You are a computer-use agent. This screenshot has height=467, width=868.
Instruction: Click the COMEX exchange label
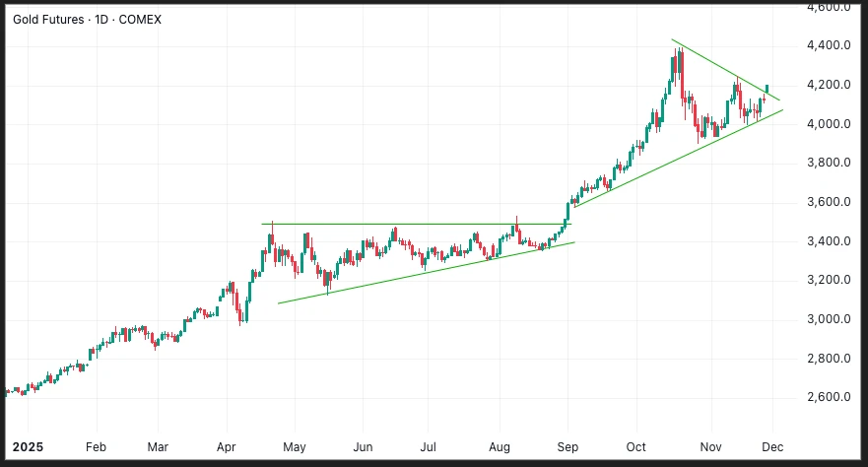(x=141, y=20)
